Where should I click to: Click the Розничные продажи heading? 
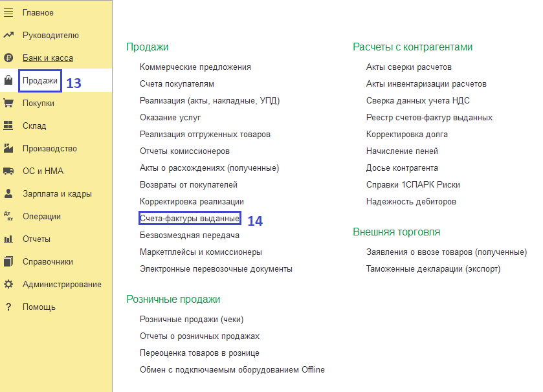pyautogui.click(x=173, y=299)
